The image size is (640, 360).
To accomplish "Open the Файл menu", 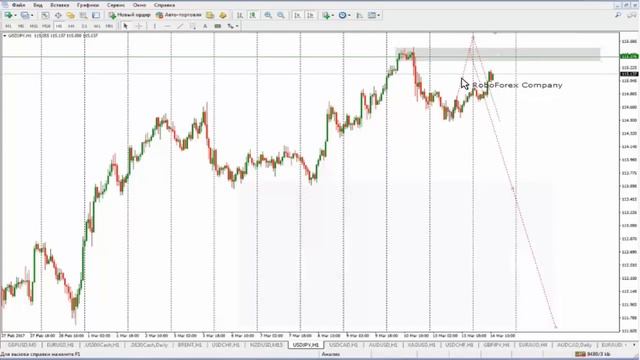I will [18, 5].
